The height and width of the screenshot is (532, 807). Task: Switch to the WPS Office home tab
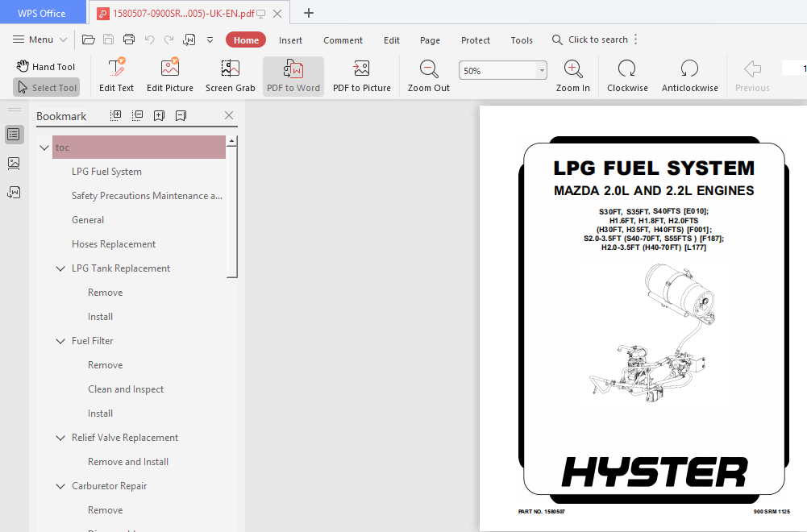(42, 14)
